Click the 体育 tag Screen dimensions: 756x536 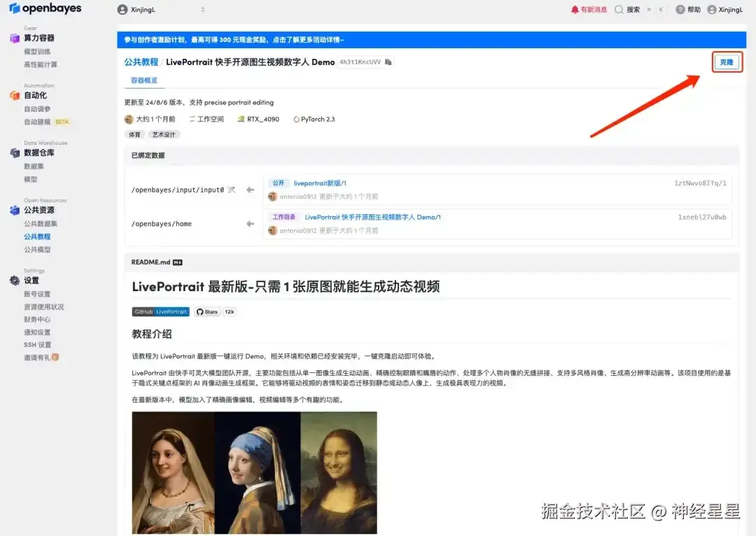click(x=134, y=134)
